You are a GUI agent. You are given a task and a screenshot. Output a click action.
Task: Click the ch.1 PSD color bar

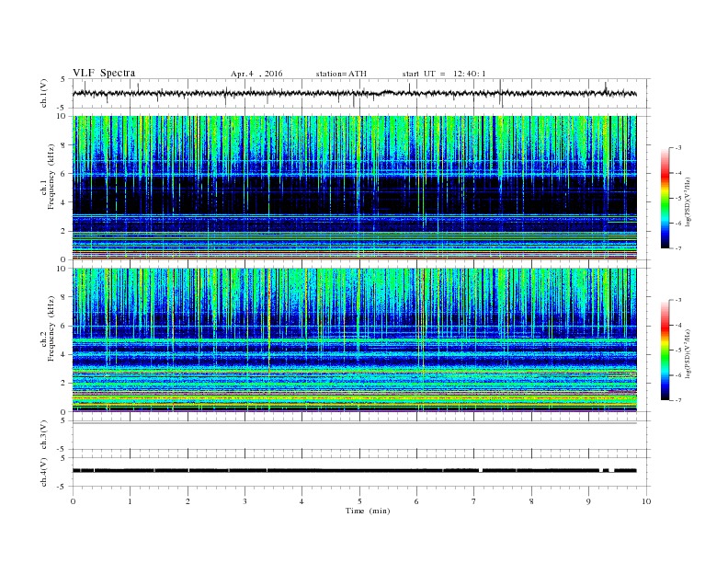tap(665, 198)
